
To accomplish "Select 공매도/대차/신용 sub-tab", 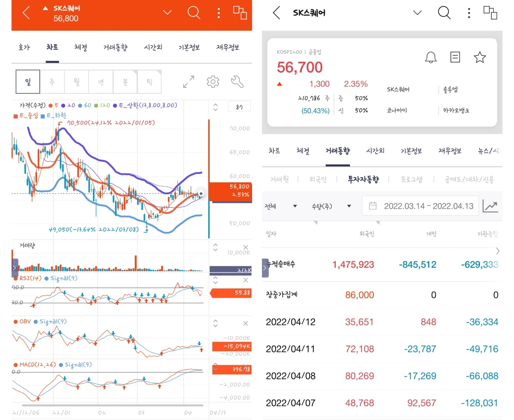I will pos(469,179).
